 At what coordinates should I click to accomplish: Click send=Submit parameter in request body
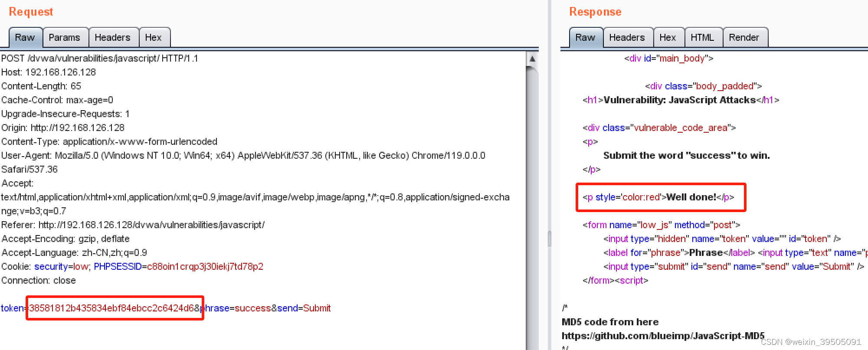point(304,308)
